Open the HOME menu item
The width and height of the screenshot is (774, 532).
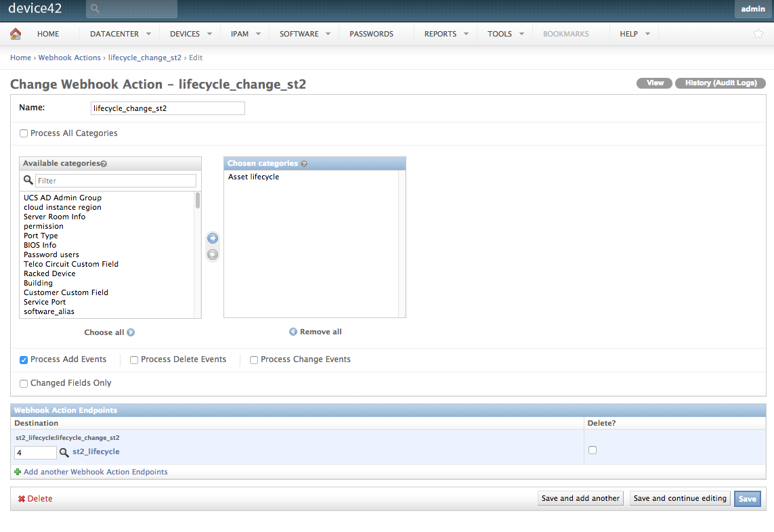coord(48,34)
